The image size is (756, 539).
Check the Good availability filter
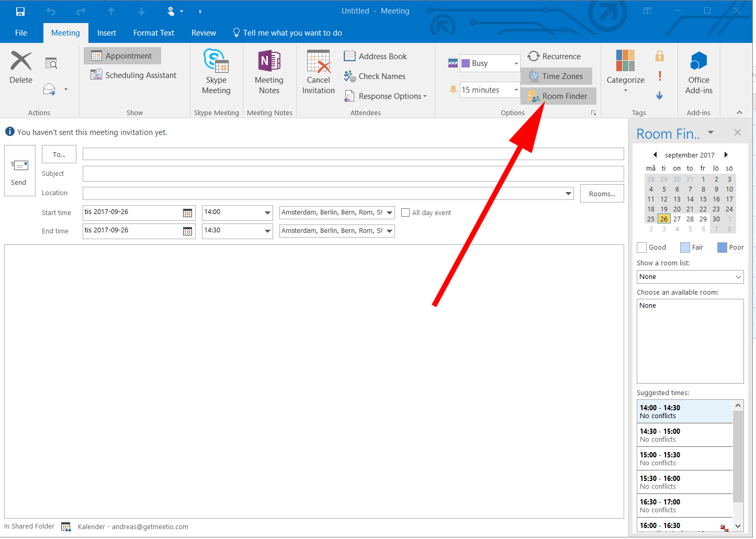641,247
